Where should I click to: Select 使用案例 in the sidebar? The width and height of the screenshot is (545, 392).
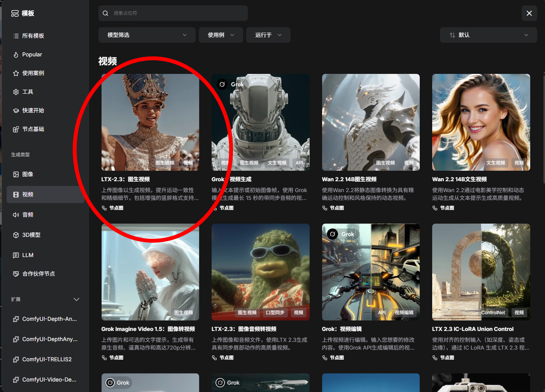[x=46, y=73]
